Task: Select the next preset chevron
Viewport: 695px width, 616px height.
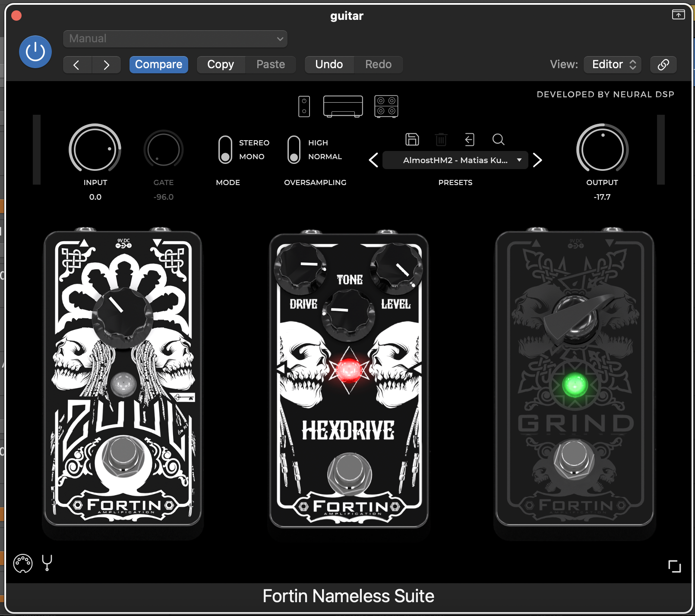Action: pyautogui.click(x=537, y=160)
